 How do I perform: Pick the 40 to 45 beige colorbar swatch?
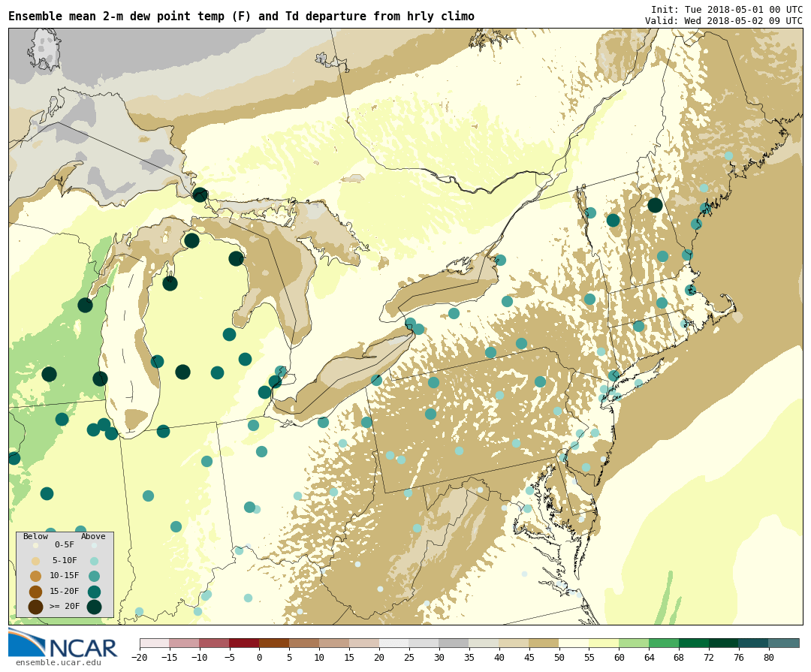(514, 643)
